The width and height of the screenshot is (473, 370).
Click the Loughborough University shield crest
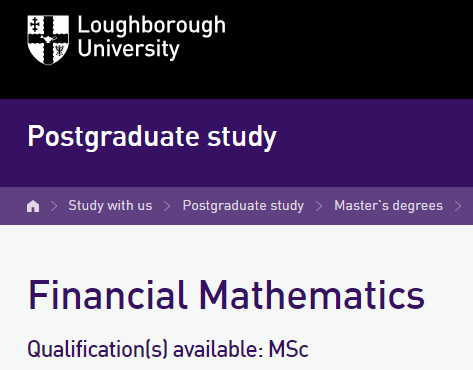click(48, 40)
